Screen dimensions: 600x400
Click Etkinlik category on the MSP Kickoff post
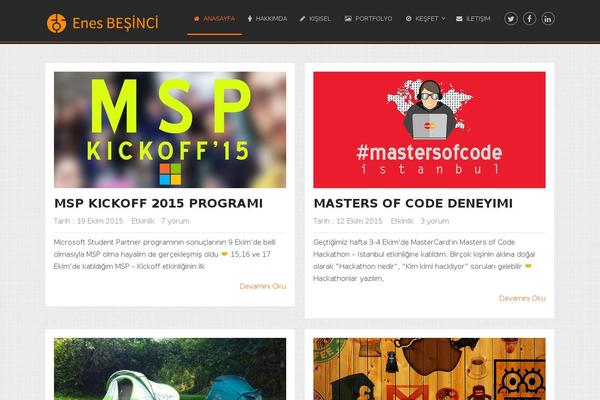(143, 221)
